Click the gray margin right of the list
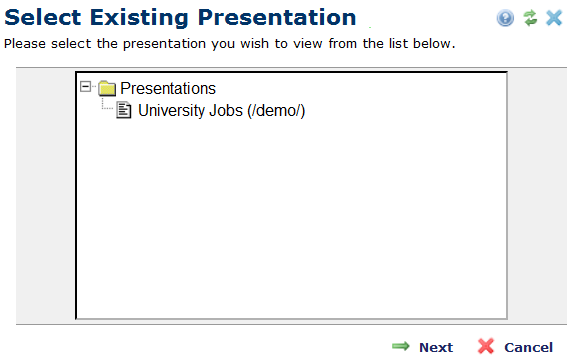 [537, 196]
